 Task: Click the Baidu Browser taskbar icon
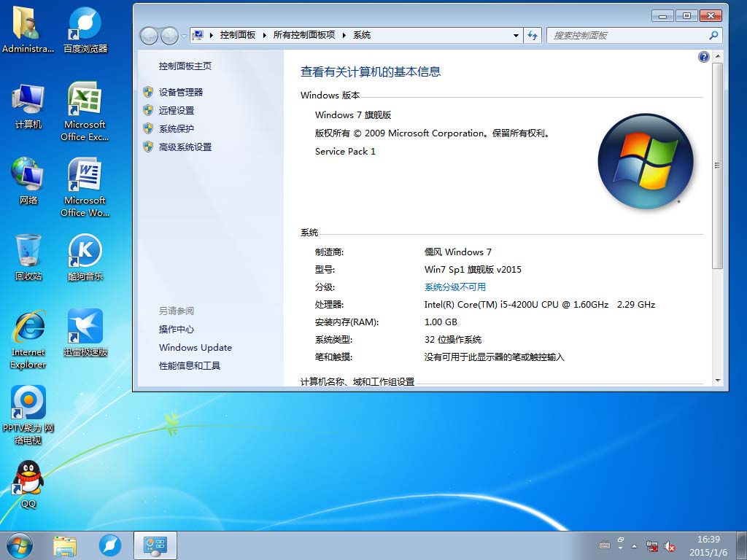(109, 545)
